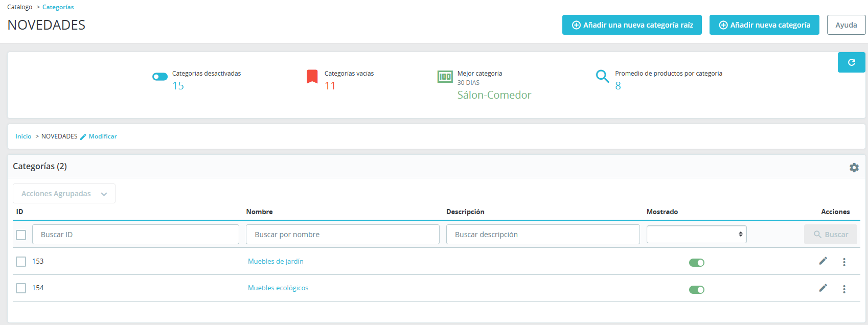Click the ID column header
The height and width of the screenshot is (325, 868).
click(19, 212)
